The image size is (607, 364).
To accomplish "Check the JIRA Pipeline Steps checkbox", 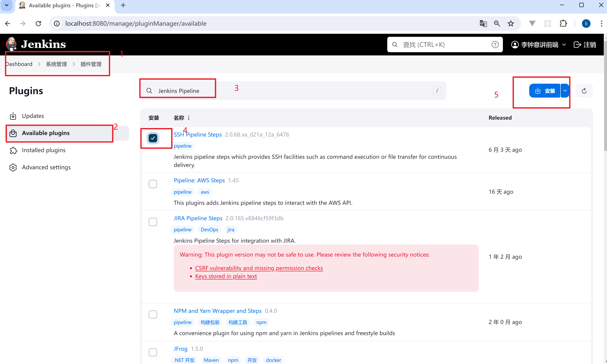I will tap(153, 222).
